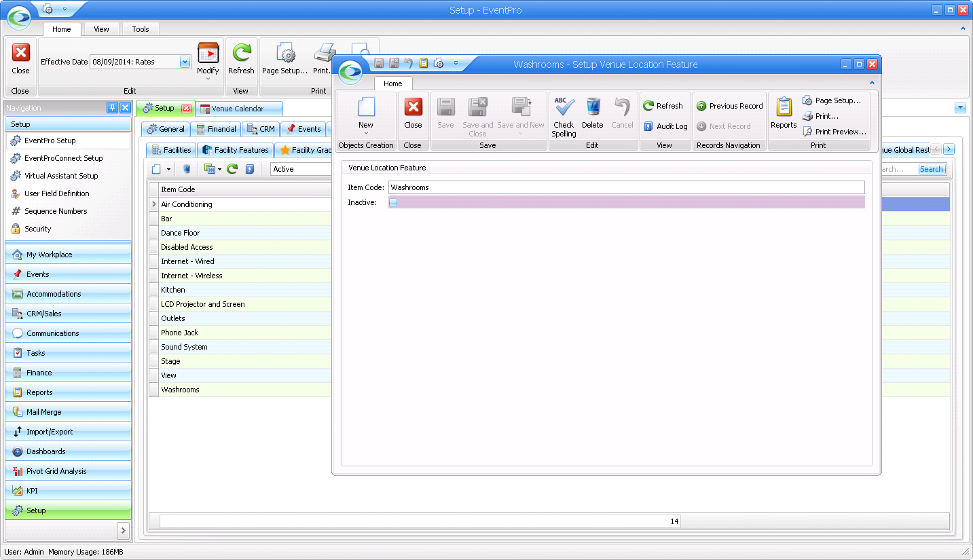This screenshot has height=560, width=973.
Task: Click the trash icon in the grid toolbar
Action: pyautogui.click(x=187, y=169)
